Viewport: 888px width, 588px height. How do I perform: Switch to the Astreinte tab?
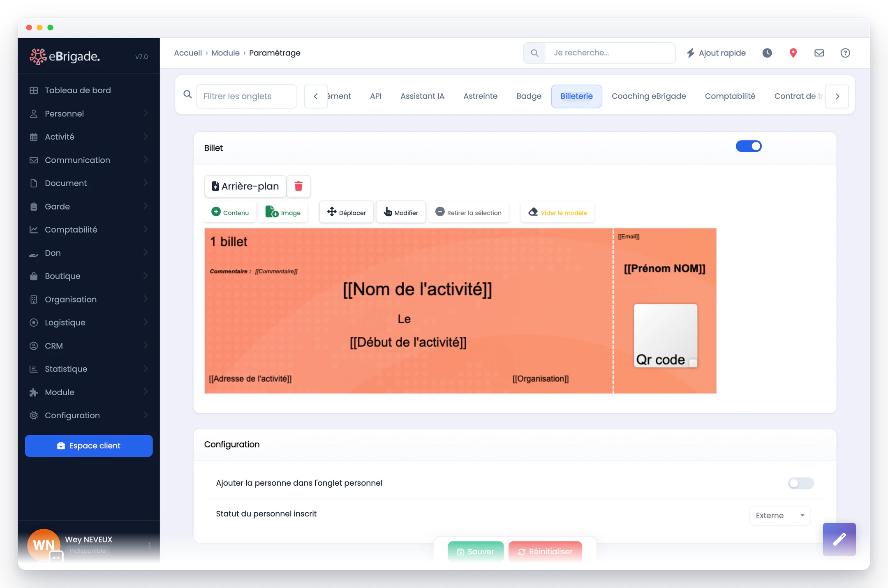coord(480,96)
